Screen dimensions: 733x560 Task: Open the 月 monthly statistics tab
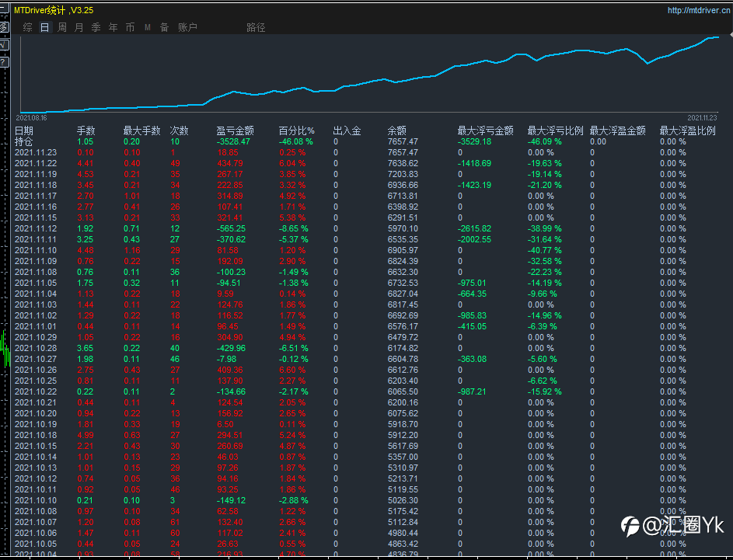click(x=79, y=27)
